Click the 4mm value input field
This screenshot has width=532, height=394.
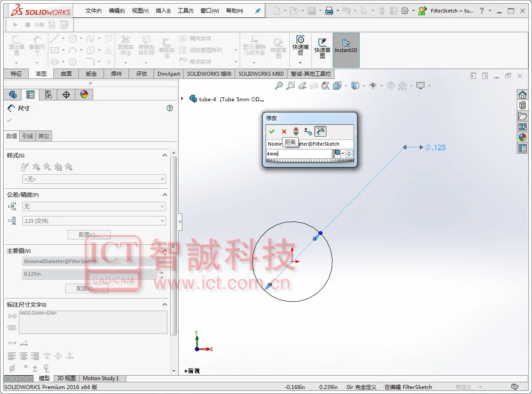[299, 154]
